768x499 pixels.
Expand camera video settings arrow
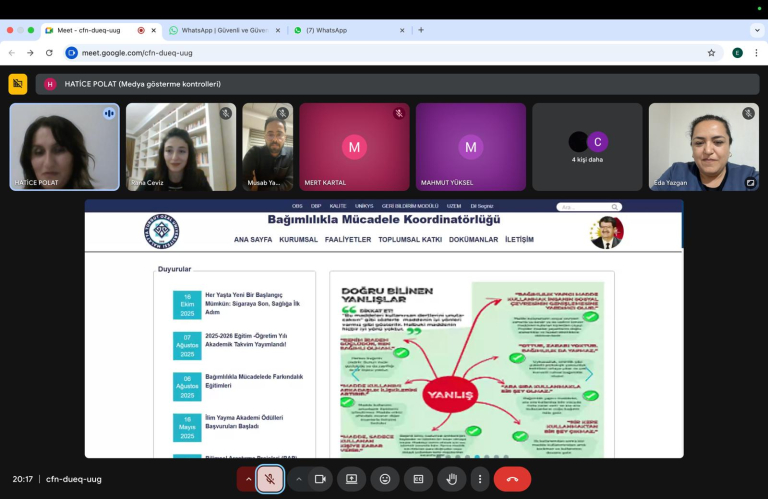tap(298, 479)
